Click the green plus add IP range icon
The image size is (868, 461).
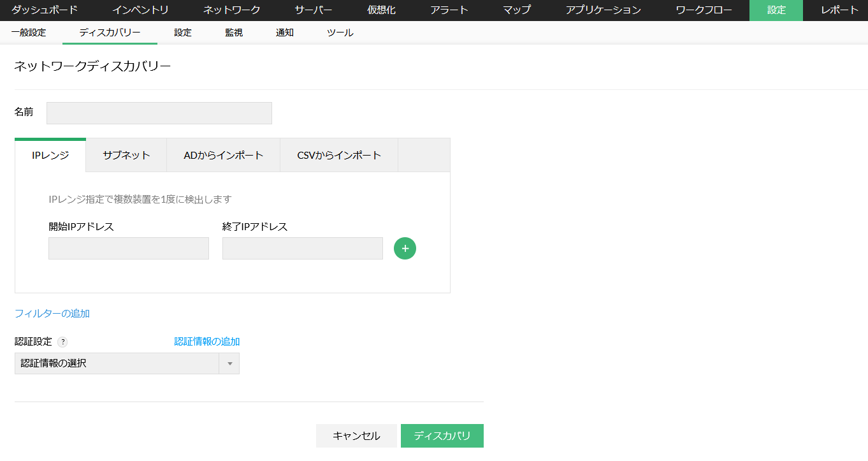(x=405, y=249)
